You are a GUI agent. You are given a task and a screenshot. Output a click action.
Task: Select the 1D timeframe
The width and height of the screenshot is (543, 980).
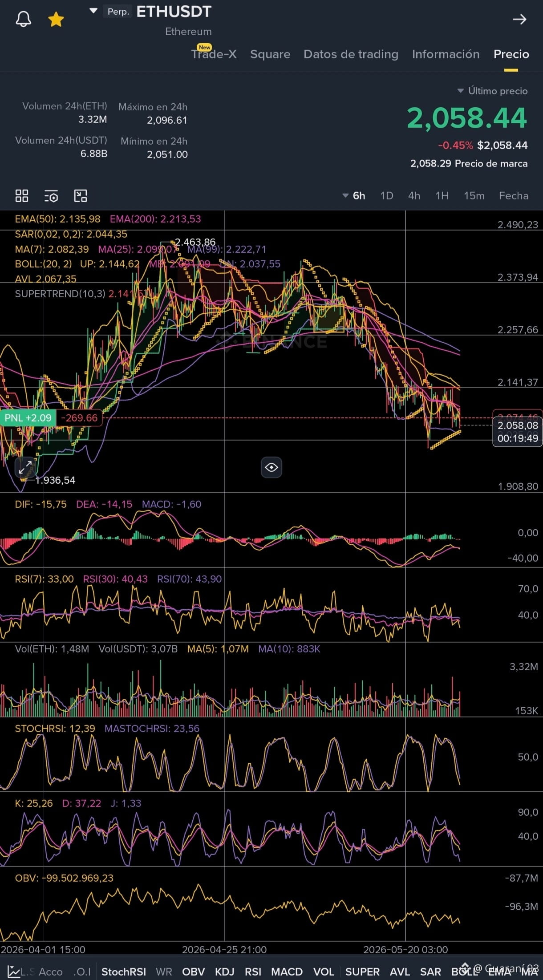coord(387,196)
